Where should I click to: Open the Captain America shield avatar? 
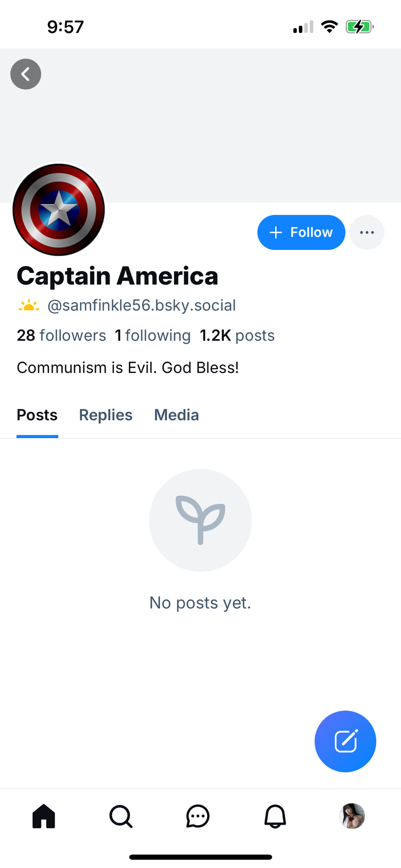tap(59, 210)
